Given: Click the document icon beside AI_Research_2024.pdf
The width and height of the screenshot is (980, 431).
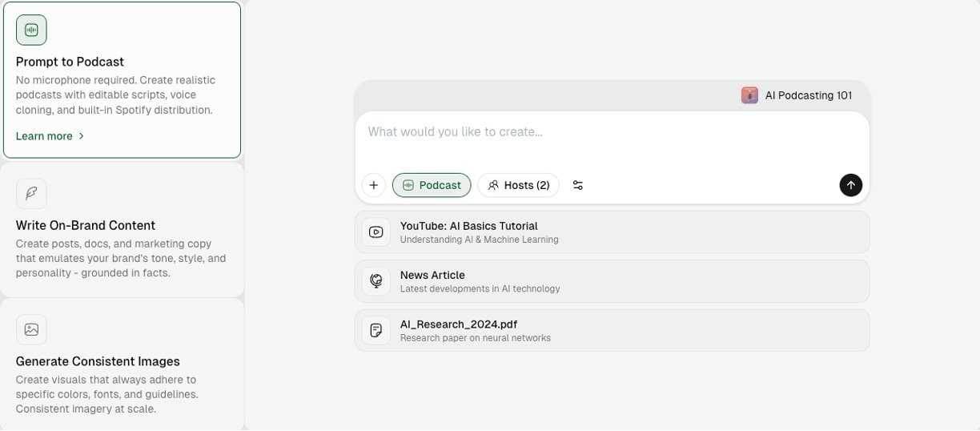Looking at the screenshot, I should 376,330.
